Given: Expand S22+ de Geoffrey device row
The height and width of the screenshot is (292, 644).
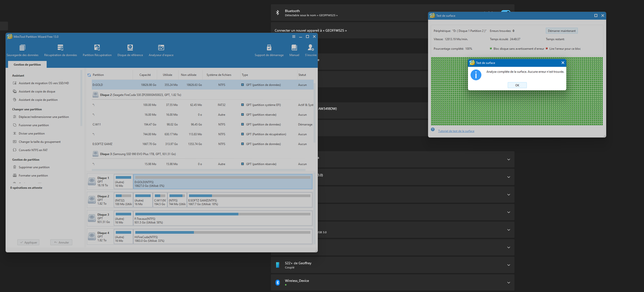Looking at the screenshot, I should [509, 265].
